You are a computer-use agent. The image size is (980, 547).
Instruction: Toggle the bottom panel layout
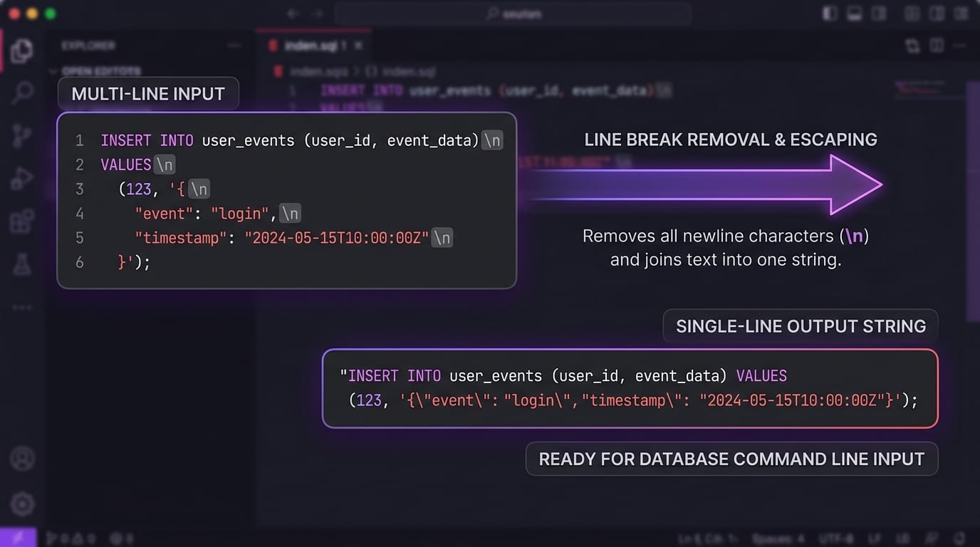855,14
